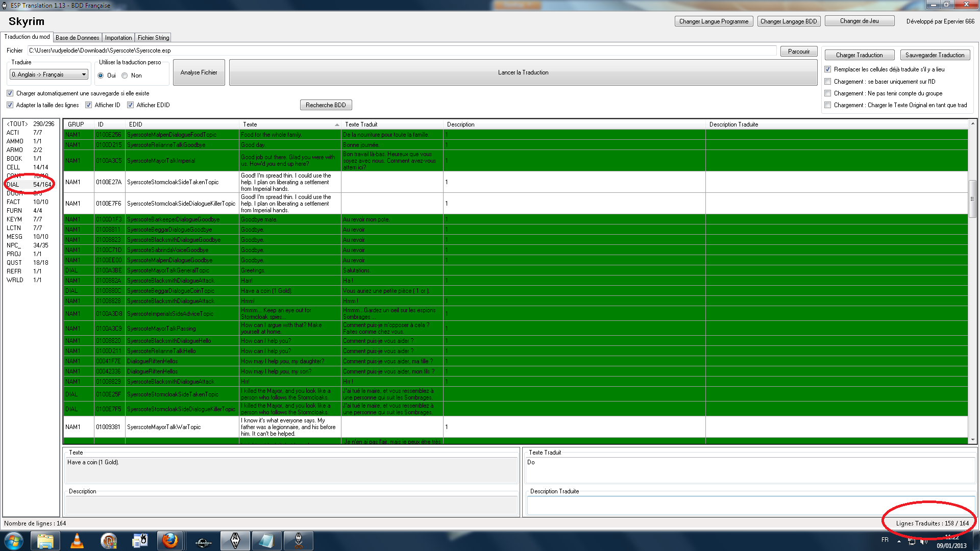The width and height of the screenshot is (980, 551).
Task: Select row 'DialogueRiftenHellos' with ID 00041F7E
Action: point(516,361)
